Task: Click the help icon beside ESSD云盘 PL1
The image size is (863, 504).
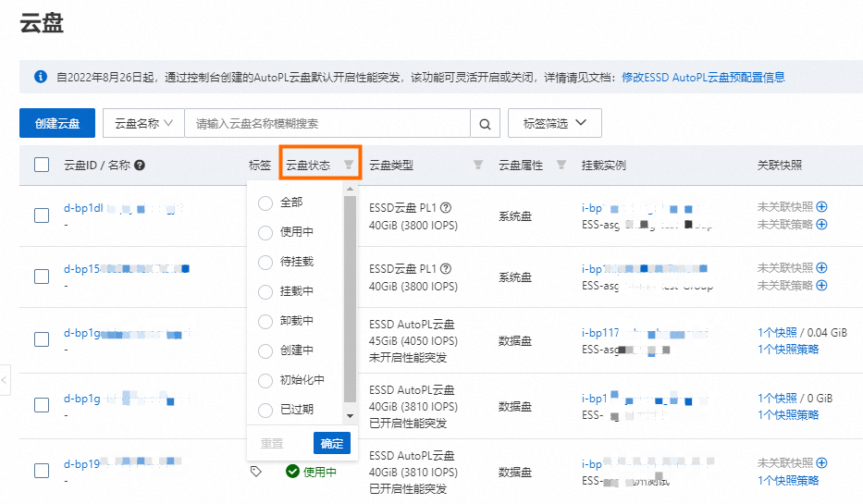Action: coord(446,207)
